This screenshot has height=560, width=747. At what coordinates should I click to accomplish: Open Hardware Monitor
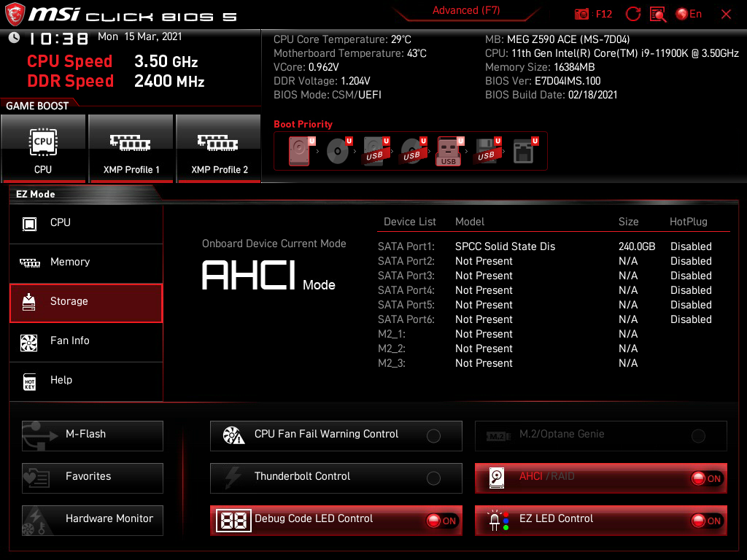[93, 521]
